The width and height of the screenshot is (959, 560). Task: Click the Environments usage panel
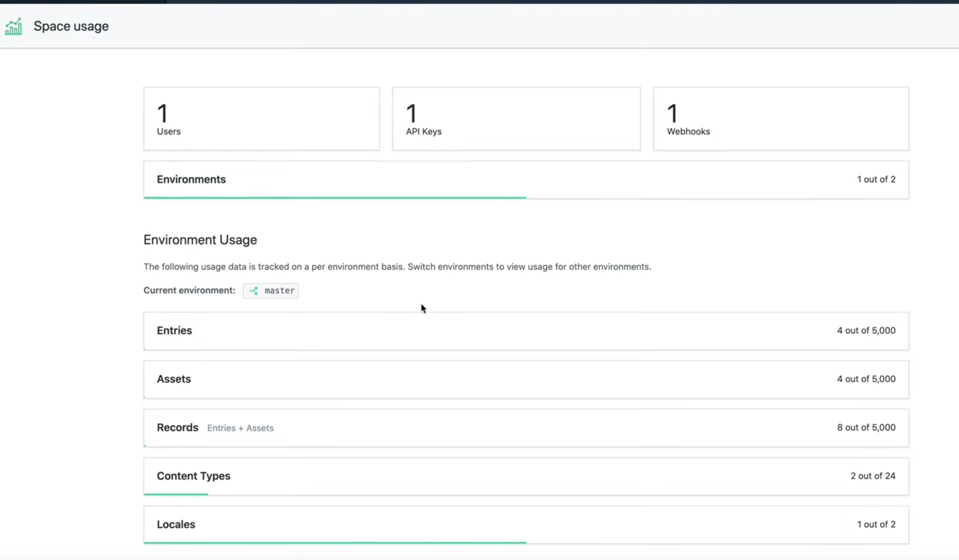click(526, 179)
